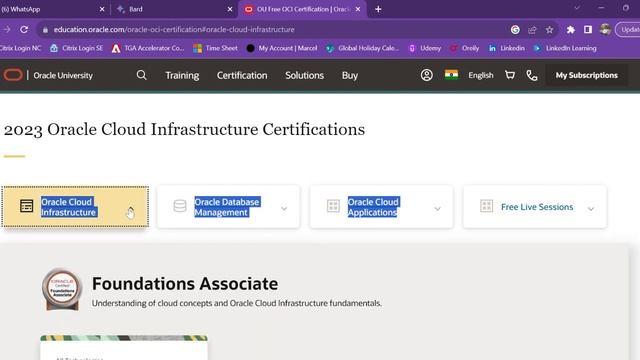The height and width of the screenshot is (360, 640).
Task: Open My Account Marcel bookmark
Action: point(282,48)
